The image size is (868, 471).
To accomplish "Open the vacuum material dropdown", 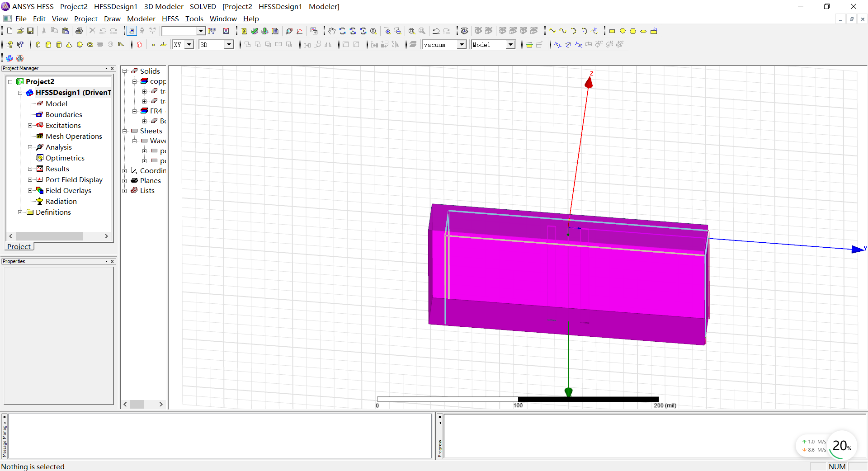I will [462, 44].
